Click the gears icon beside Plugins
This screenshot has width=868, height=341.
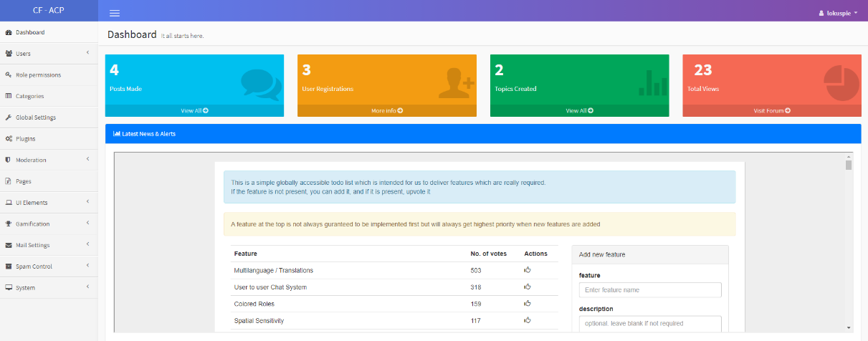(9, 138)
